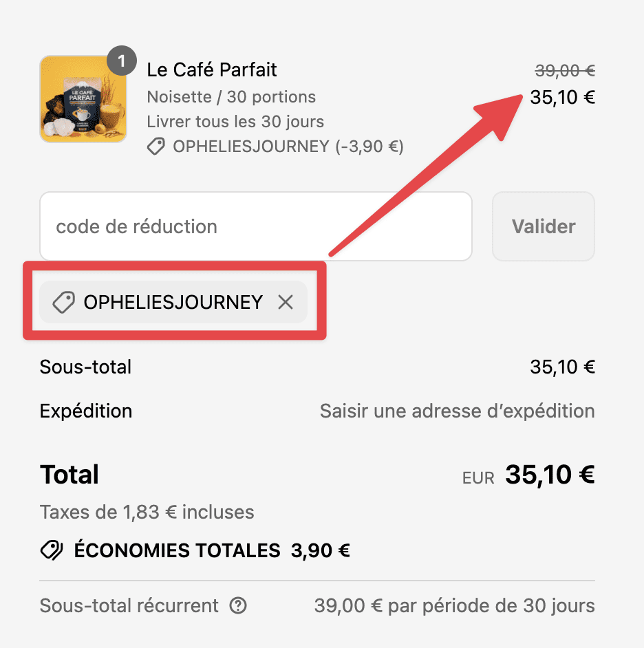Screen dimensions: 644x648
Task: Click the Économies totales tags icon
Action: 52,550
